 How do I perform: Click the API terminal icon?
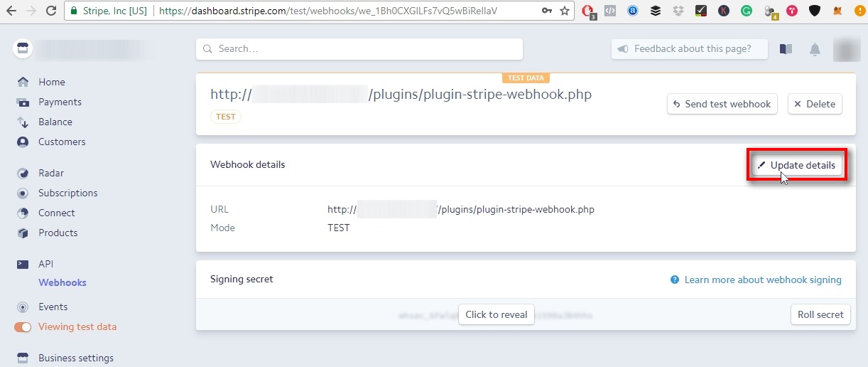point(23,264)
